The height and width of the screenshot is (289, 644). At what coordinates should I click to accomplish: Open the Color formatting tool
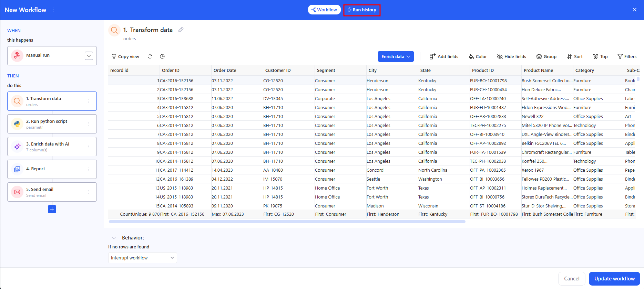pos(478,56)
